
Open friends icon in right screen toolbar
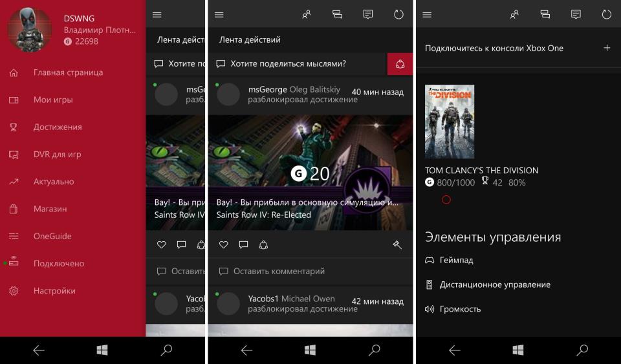514,15
